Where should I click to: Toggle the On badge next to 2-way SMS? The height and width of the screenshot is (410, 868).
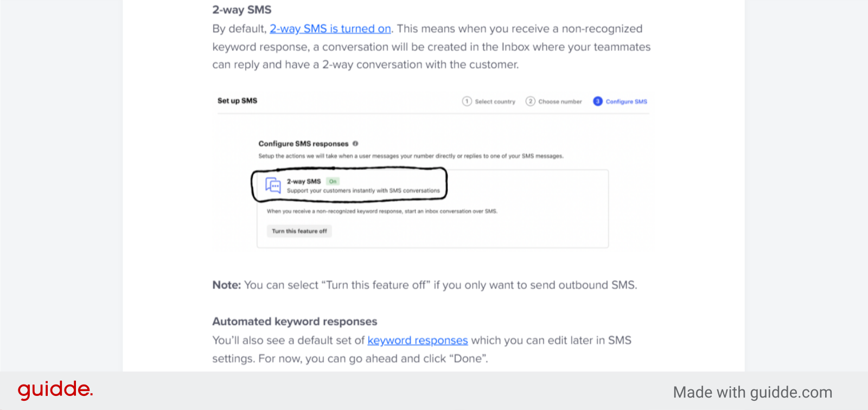(x=333, y=181)
